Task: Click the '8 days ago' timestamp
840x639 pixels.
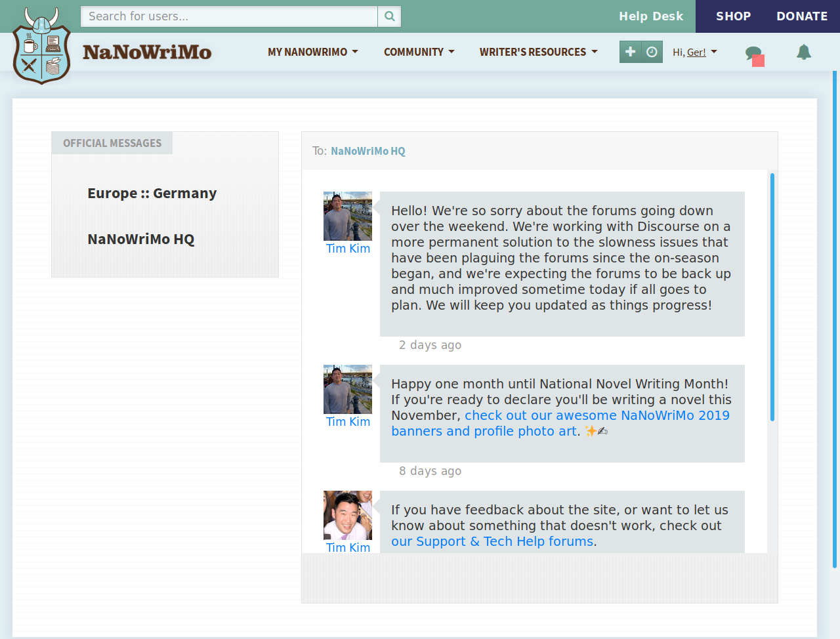Action: click(x=430, y=471)
